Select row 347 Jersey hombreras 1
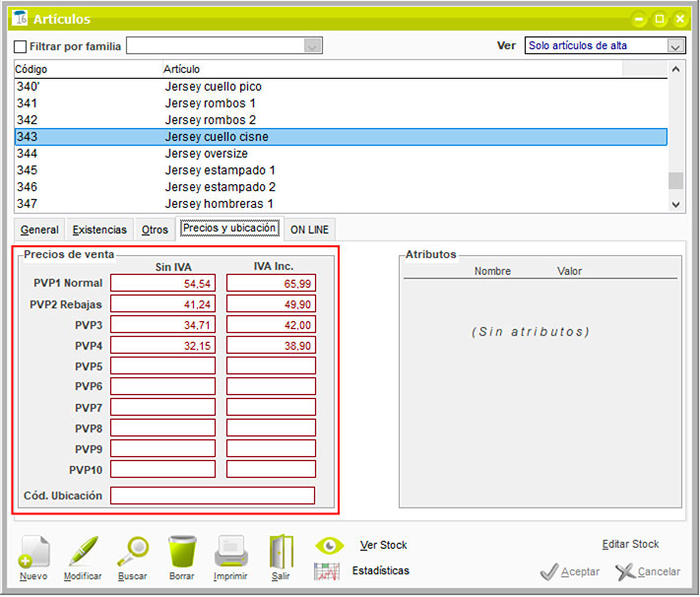Viewport: 700px width, 597px height. point(341,204)
